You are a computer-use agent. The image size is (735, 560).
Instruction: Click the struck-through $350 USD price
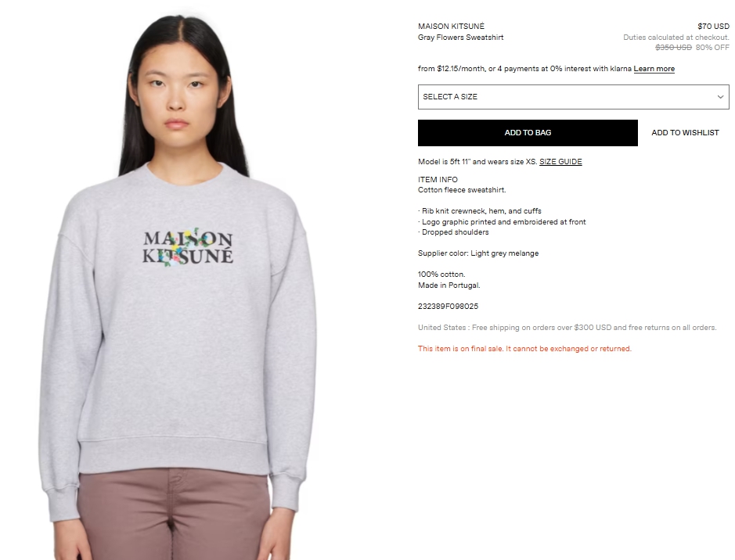(x=673, y=47)
